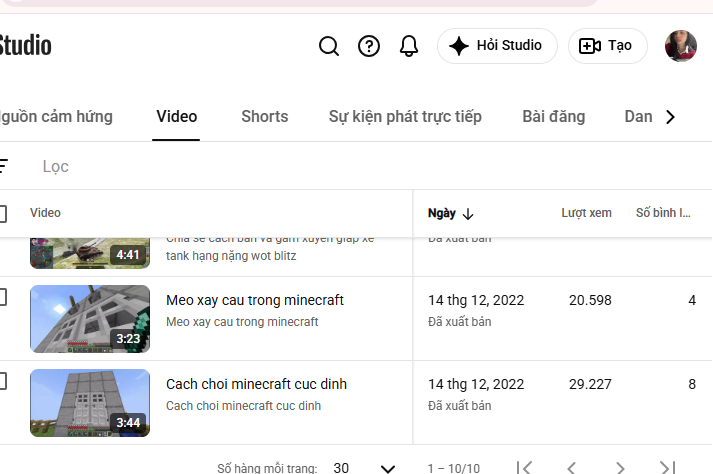This screenshot has width=713, height=474.
Task: Go to the first page icon
Action: [524, 468]
